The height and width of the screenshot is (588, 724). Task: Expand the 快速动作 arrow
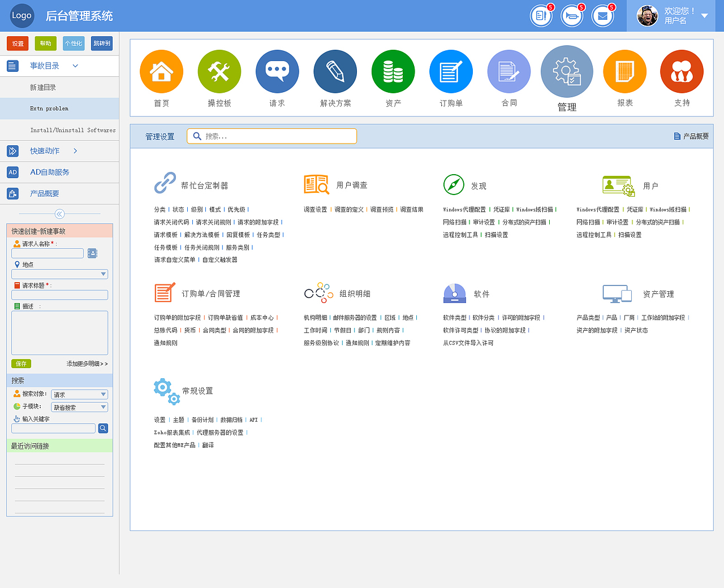75,151
